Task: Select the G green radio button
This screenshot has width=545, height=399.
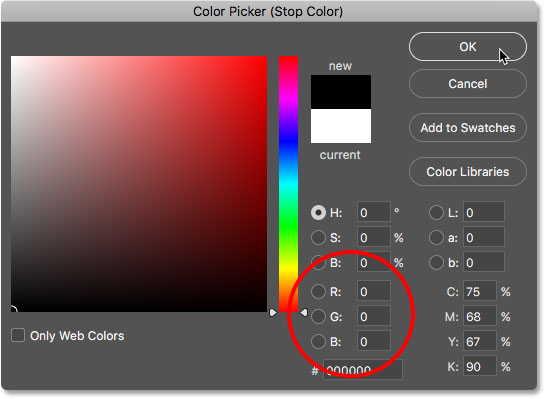Action: click(318, 316)
